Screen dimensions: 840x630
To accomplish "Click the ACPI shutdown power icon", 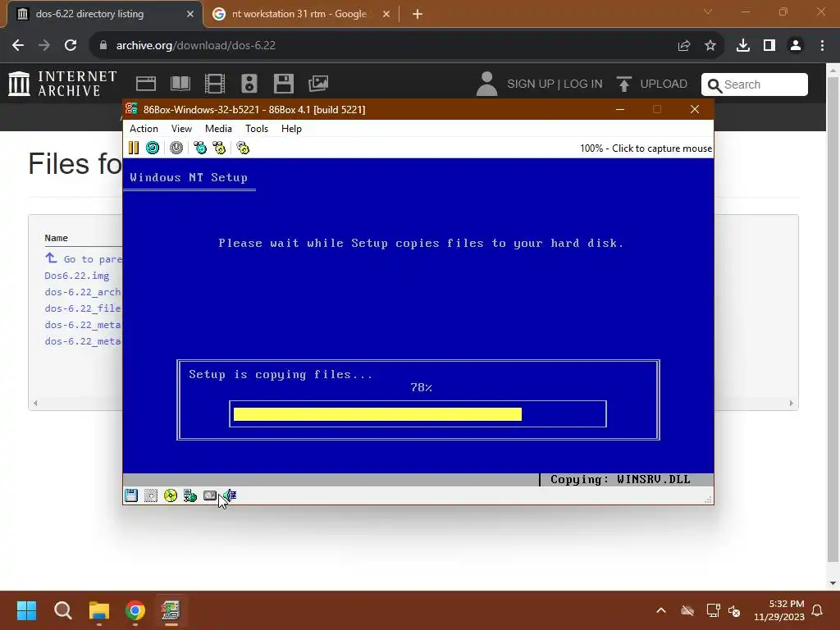I will click(x=176, y=148).
